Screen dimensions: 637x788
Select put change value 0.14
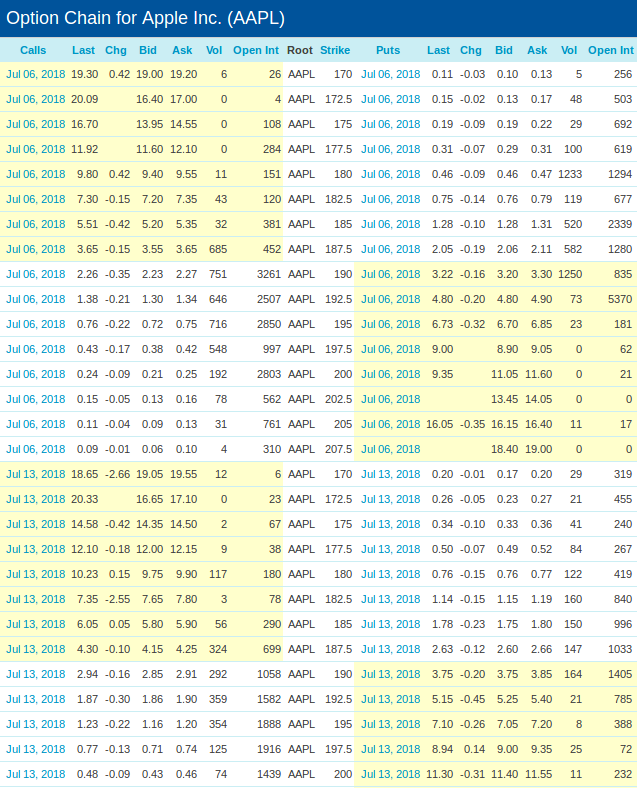click(475, 749)
